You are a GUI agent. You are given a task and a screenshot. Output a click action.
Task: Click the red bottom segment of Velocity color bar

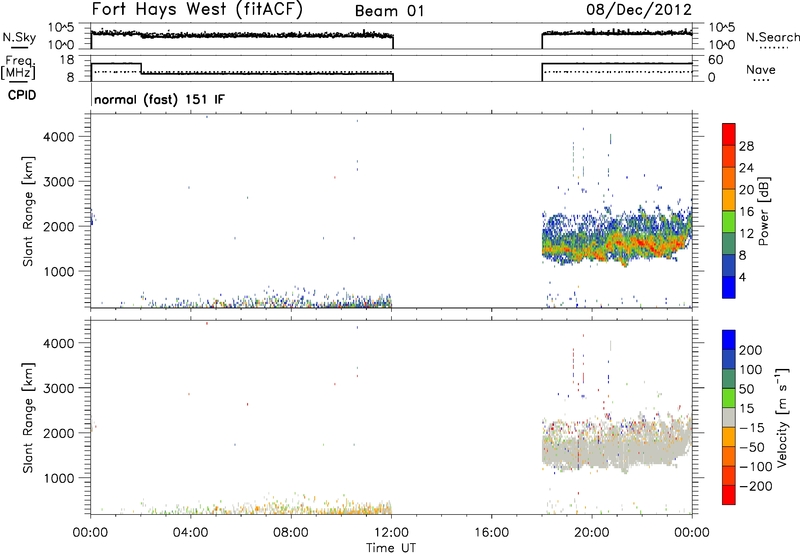click(729, 495)
